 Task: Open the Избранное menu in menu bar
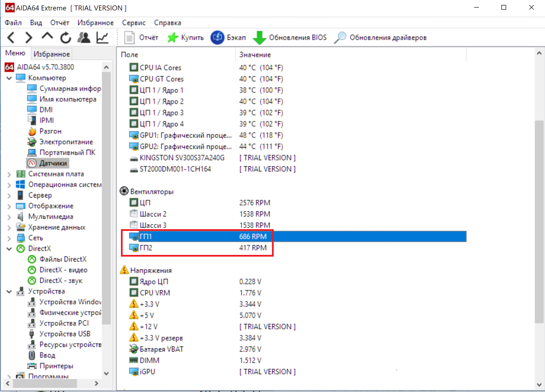96,23
